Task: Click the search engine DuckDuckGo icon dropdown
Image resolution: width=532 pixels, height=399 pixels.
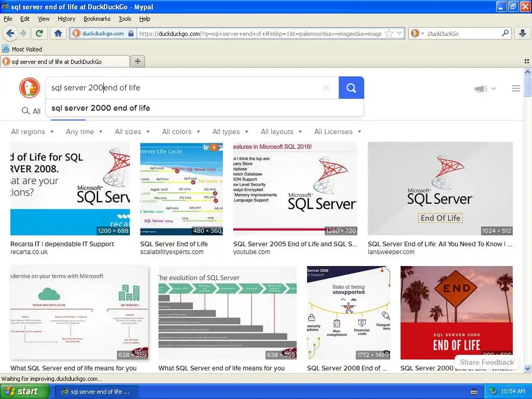Action: pyautogui.click(x=417, y=33)
